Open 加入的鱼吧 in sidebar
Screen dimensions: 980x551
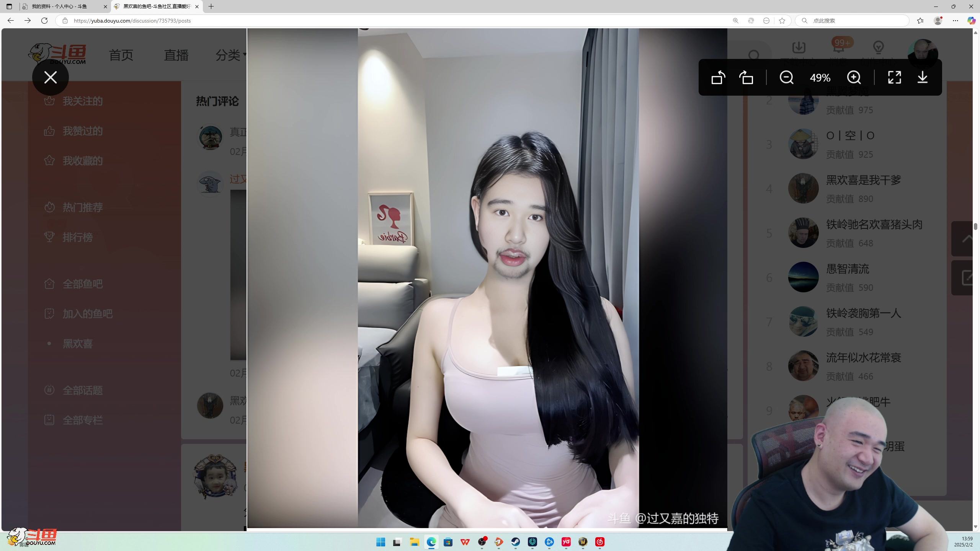[78, 314]
